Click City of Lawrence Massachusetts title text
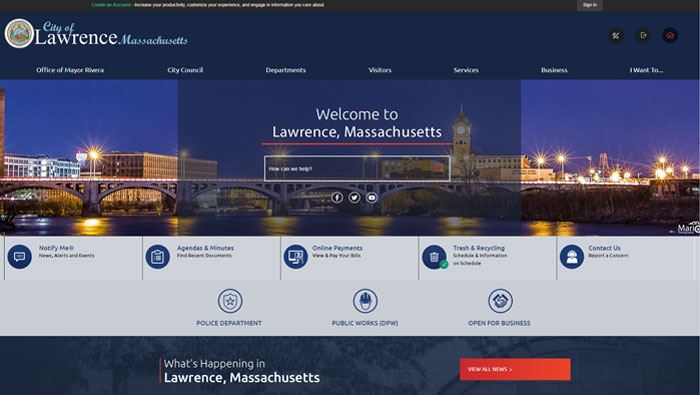Viewport: 700px width, 395px height. pos(111,34)
